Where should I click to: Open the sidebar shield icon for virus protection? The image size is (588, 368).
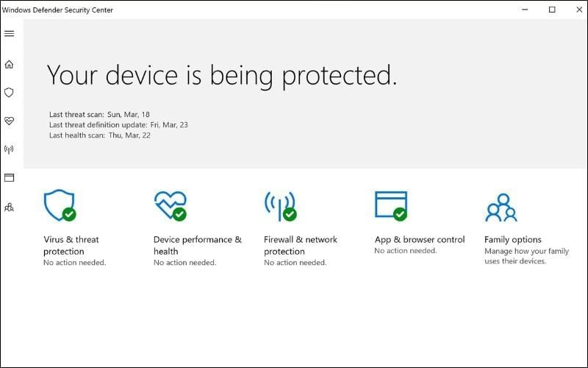[x=10, y=93]
